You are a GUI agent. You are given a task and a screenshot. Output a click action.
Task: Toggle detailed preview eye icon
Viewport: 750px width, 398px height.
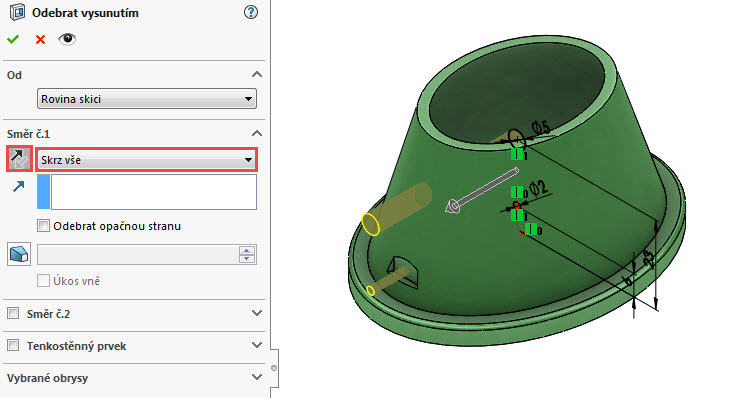pos(67,39)
